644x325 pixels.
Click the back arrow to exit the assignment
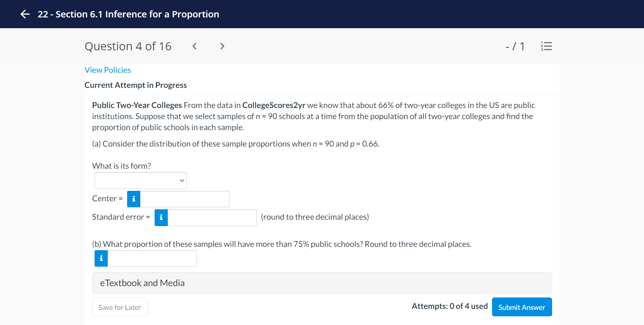24,14
